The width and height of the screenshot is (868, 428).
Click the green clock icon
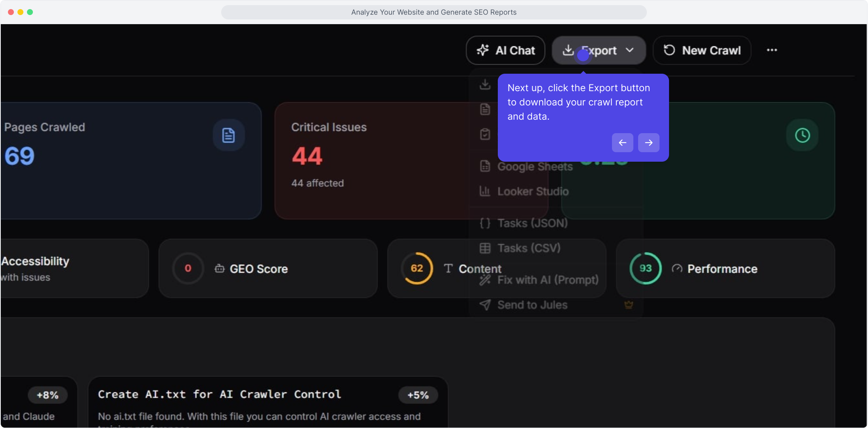(802, 135)
